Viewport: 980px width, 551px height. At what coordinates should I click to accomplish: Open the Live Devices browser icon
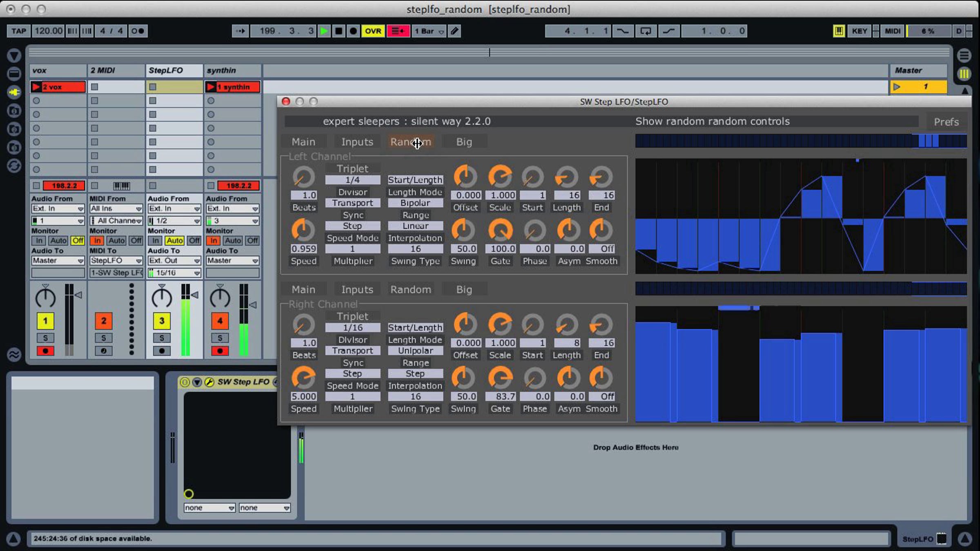pyautogui.click(x=14, y=74)
